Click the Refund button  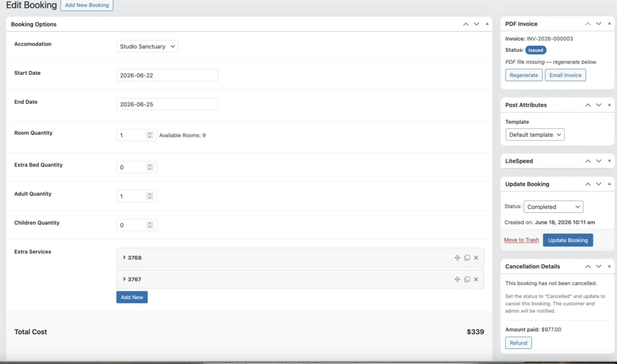518,343
